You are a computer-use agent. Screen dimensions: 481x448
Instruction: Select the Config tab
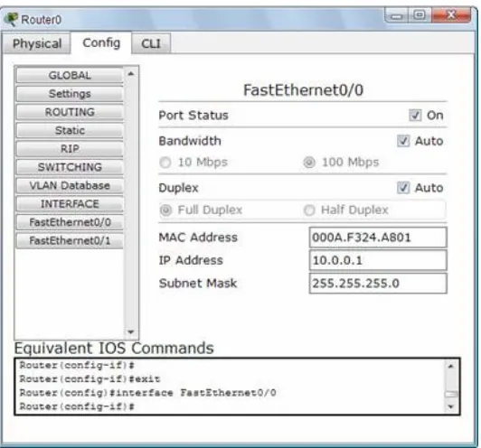[x=101, y=42]
